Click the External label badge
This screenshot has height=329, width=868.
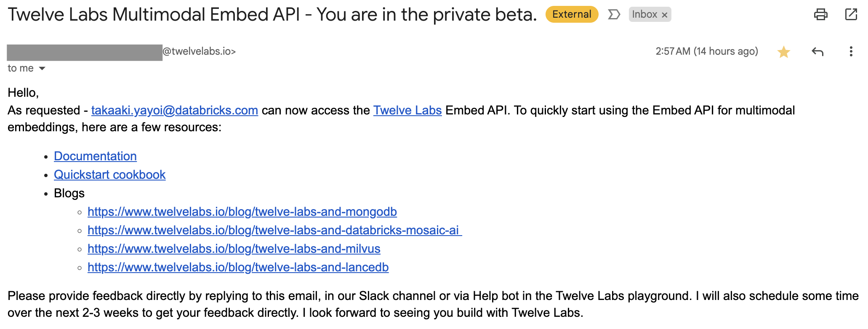click(572, 14)
